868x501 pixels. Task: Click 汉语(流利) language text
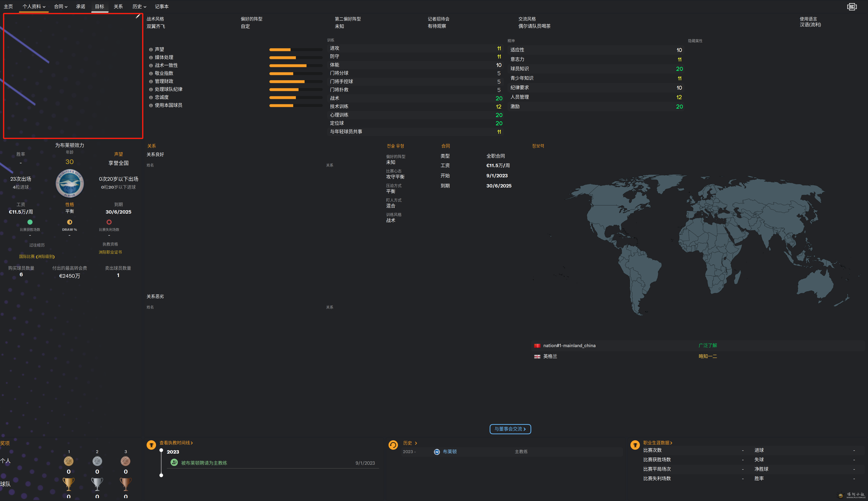coord(810,25)
